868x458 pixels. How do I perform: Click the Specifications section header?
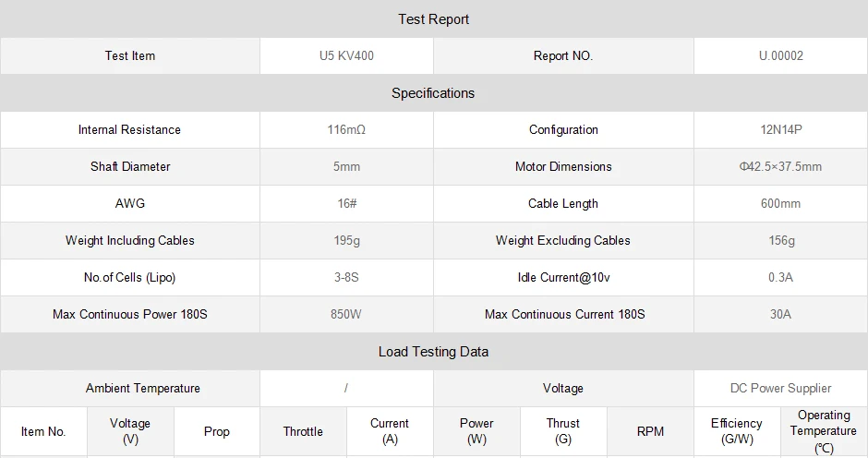pyautogui.click(x=433, y=93)
